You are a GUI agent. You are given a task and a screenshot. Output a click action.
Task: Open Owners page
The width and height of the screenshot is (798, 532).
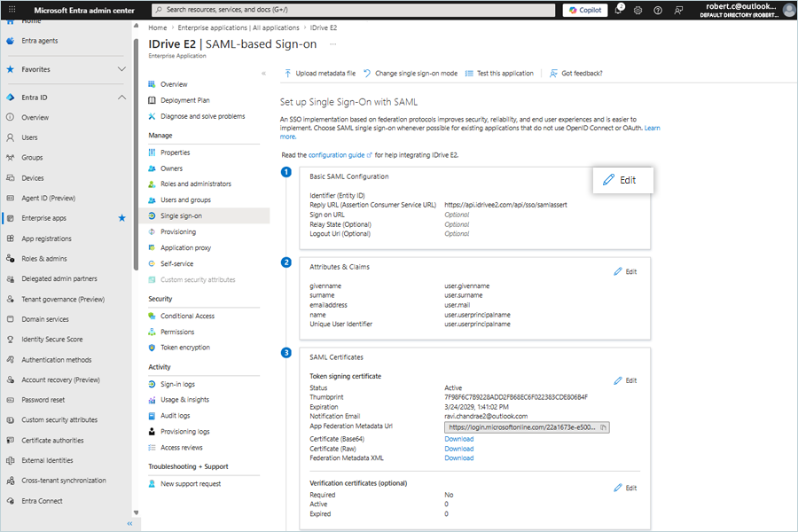coord(171,168)
